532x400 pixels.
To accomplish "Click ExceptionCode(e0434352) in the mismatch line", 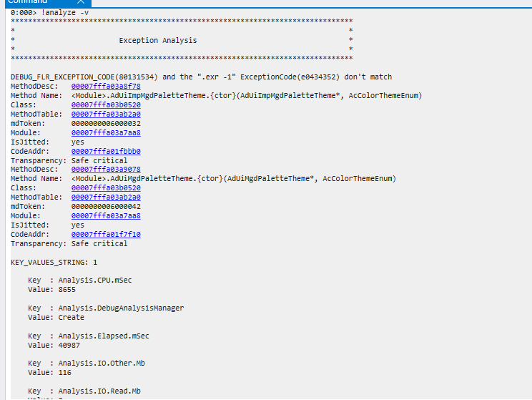I will 290,77.
